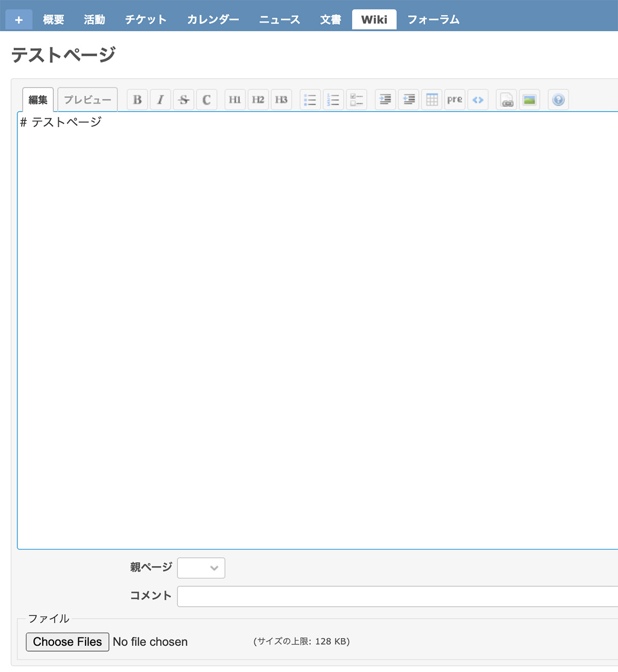Select the Wiki tab

[374, 20]
